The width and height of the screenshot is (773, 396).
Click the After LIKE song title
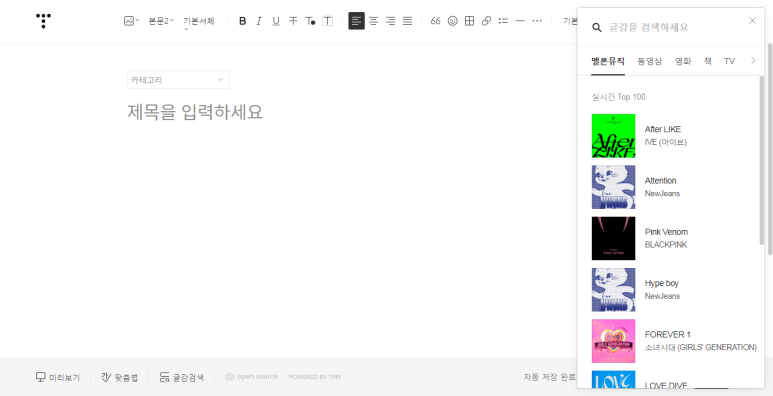[663, 129]
